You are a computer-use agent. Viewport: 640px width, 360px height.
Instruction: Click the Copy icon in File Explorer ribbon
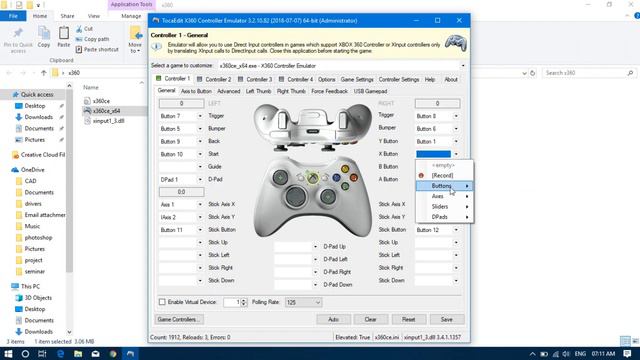point(44,33)
